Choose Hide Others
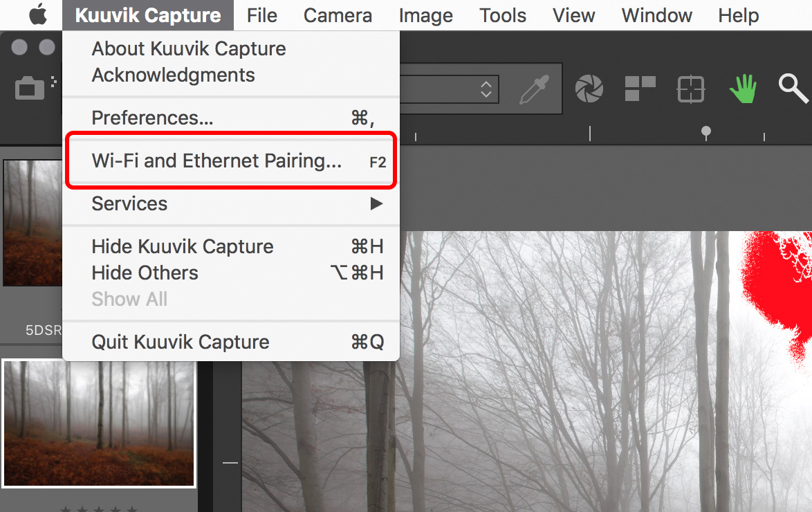The image size is (812, 512). click(231, 273)
